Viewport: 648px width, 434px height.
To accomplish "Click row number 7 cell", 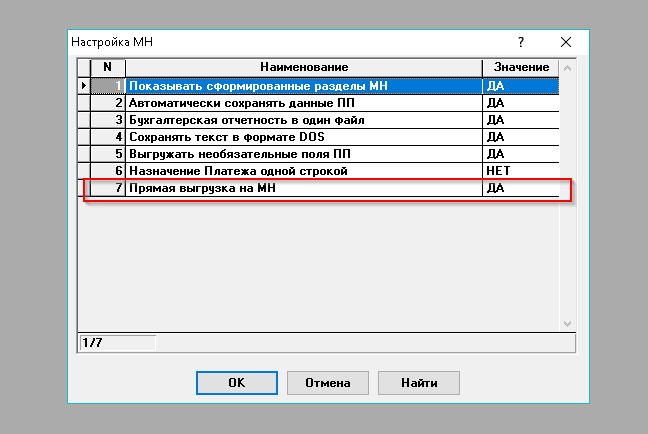I will [x=107, y=188].
